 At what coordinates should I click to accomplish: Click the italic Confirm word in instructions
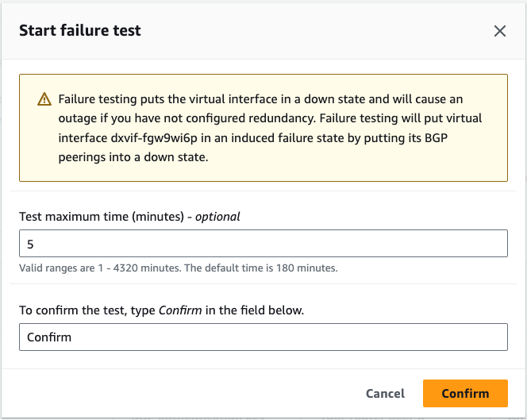coord(180,310)
